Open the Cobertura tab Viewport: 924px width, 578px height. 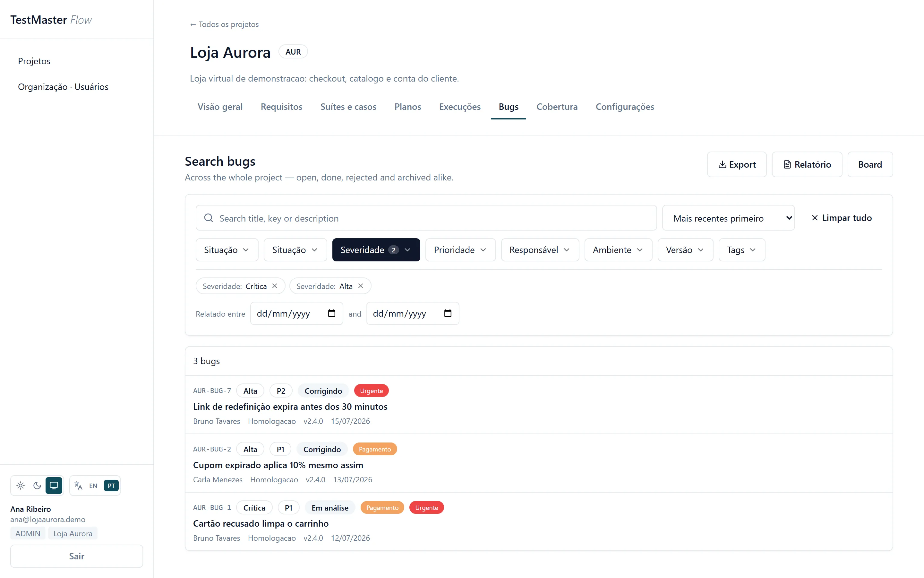(557, 107)
